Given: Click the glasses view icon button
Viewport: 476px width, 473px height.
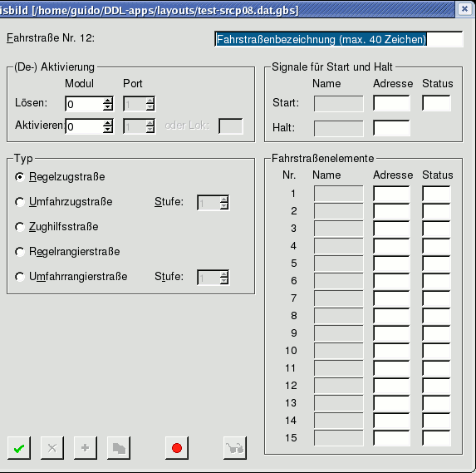Looking at the screenshot, I should tap(235, 448).
